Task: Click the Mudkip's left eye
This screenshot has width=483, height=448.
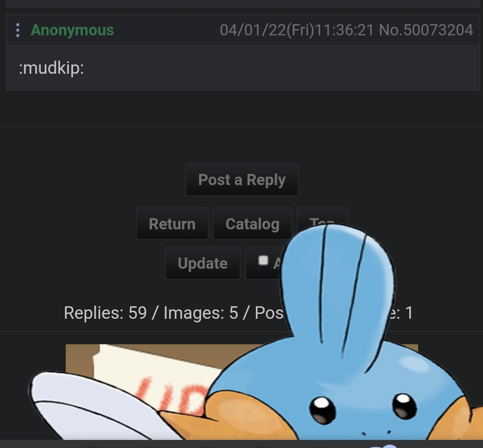Action: (322, 410)
